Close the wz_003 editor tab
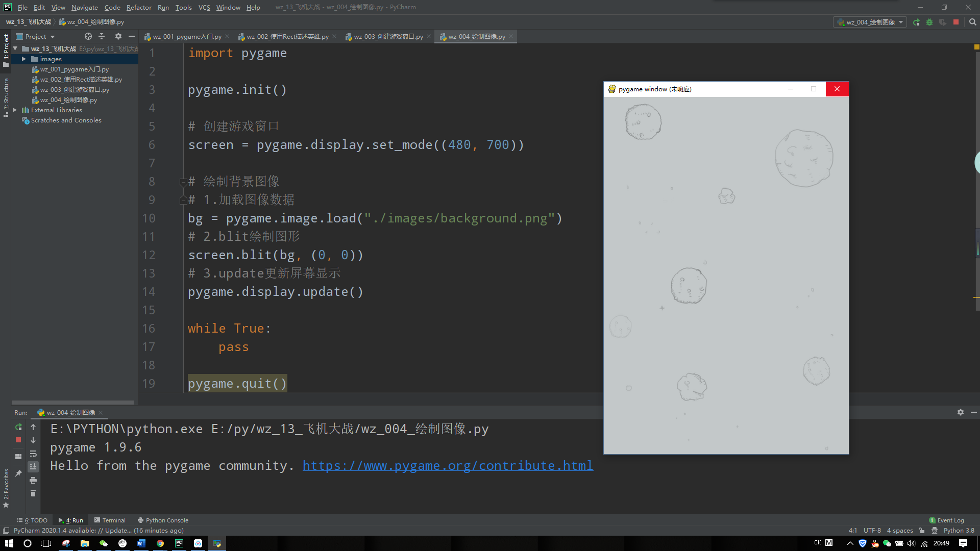 429,36
